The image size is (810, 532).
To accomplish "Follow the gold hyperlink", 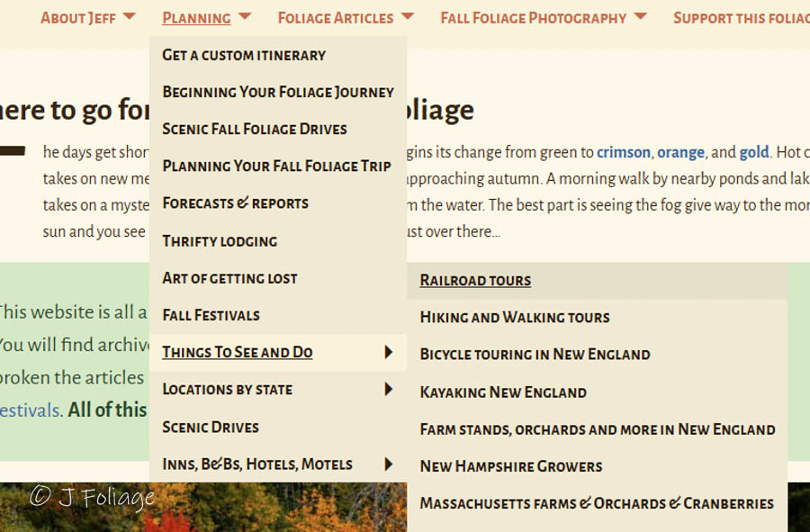I will 754,152.
